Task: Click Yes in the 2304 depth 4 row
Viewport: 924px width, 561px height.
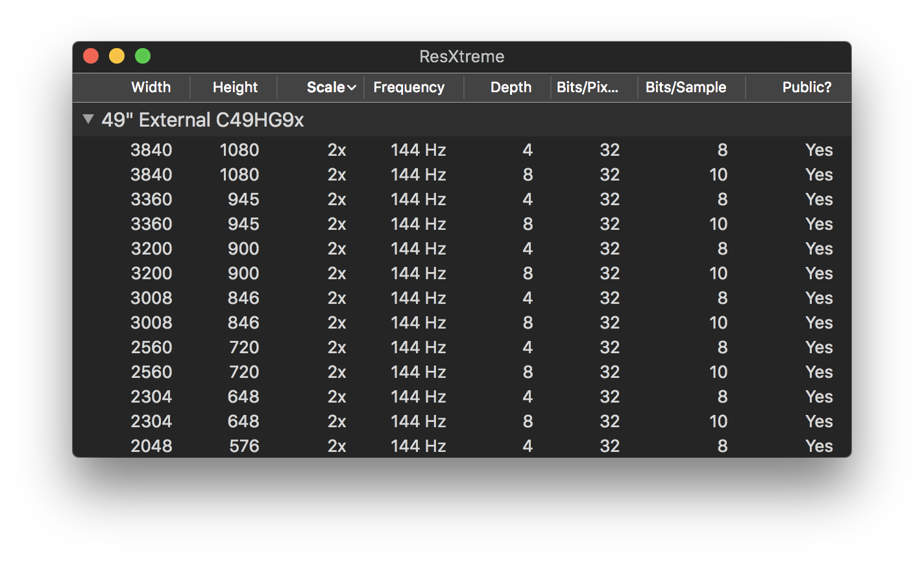Action: [x=819, y=397]
